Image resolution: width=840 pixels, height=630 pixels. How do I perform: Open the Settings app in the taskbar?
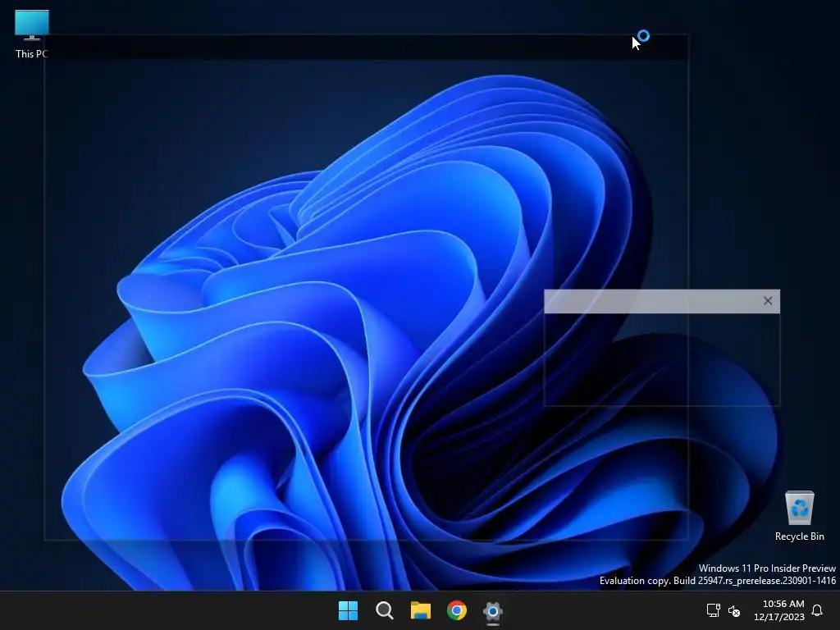pyautogui.click(x=493, y=610)
